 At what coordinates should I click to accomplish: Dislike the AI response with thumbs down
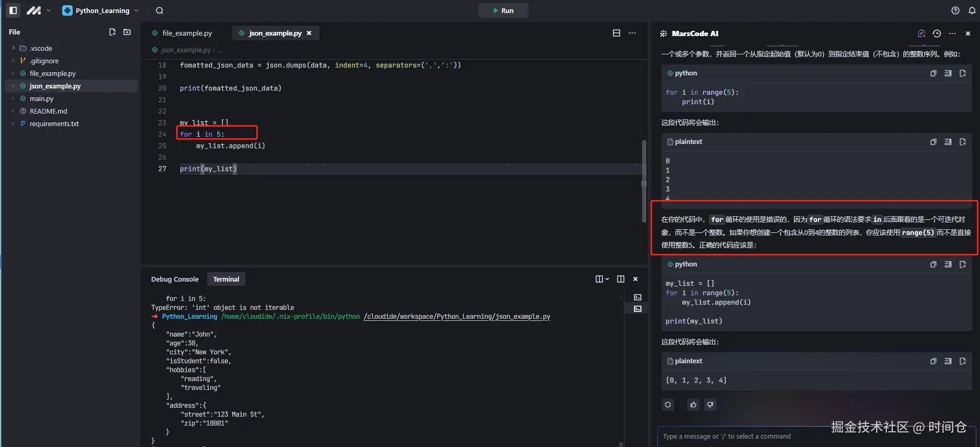click(710, 405)
